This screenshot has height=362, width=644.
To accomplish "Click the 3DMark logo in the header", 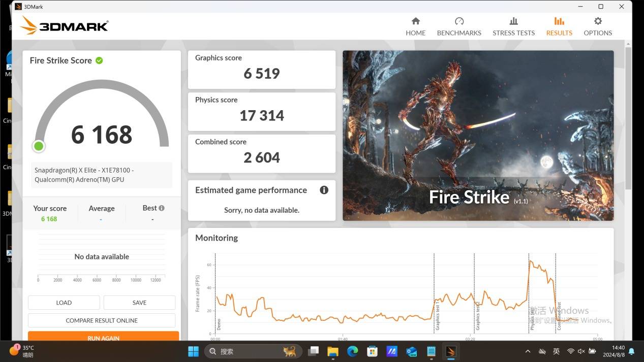I will click(64, 25).
